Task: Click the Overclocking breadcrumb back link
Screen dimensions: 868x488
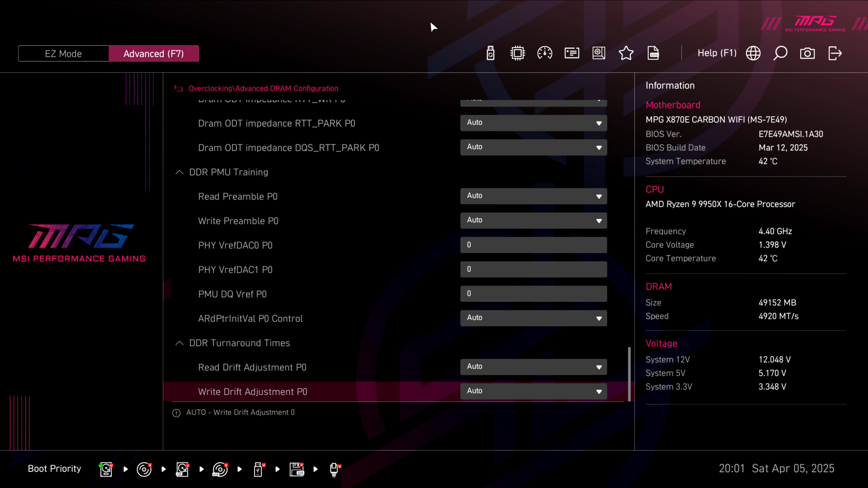Action: pyautogui.click(x=210, y=89)
